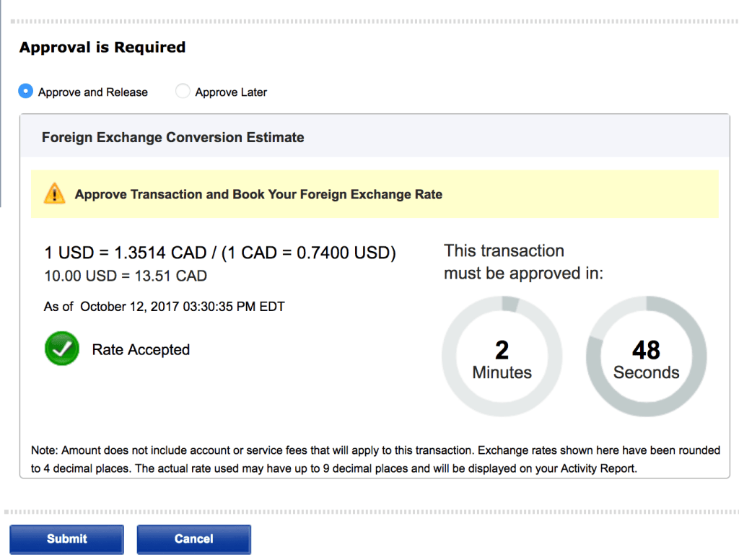Click the Approval is Required heading
739x560 pixels.
(102, 48)
